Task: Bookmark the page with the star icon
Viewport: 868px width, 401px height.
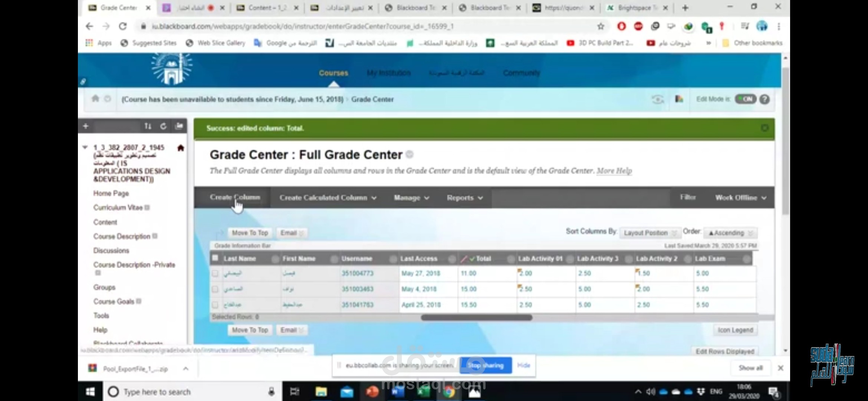Action: point(601,26)
